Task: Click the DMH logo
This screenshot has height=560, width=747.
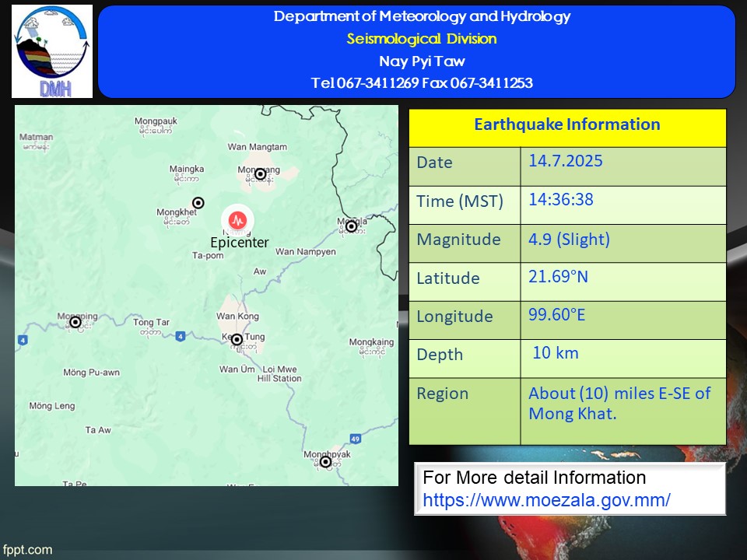Action: pyautogui.click(x=52, y=51)
